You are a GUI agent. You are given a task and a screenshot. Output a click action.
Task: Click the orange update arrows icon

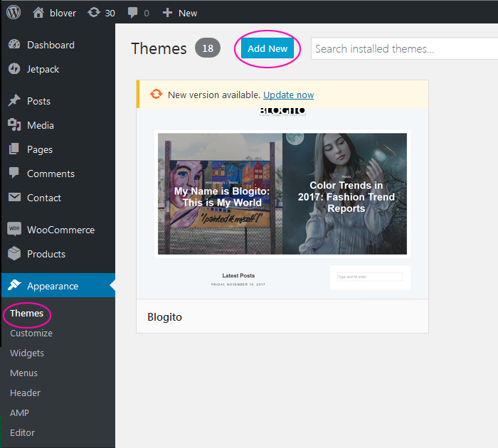[x=156, y=95]
